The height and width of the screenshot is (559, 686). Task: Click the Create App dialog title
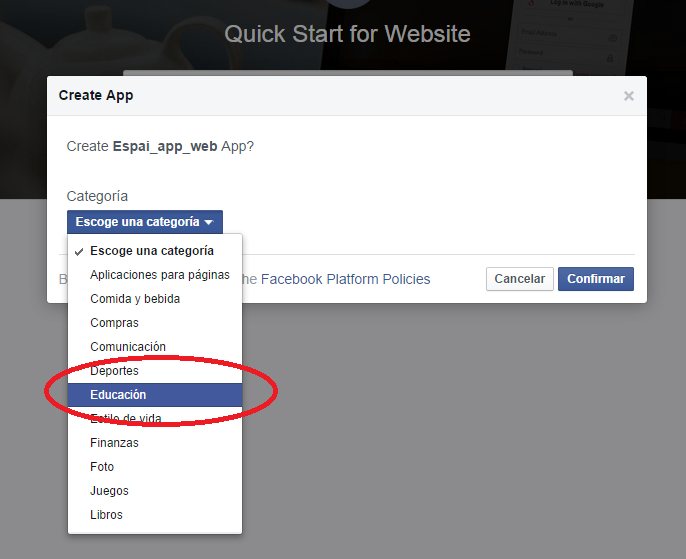[x=96, y=96]
